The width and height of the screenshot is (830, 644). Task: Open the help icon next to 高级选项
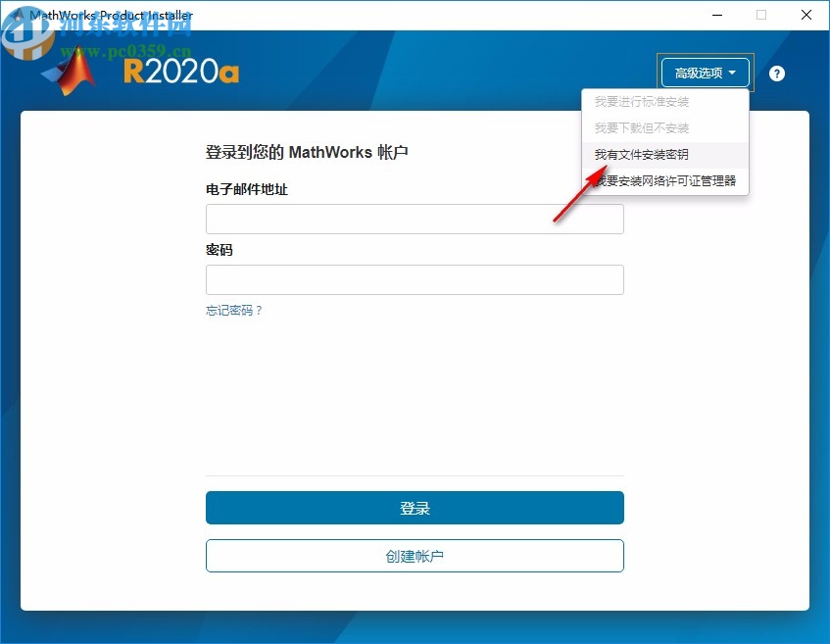point(776,74)
